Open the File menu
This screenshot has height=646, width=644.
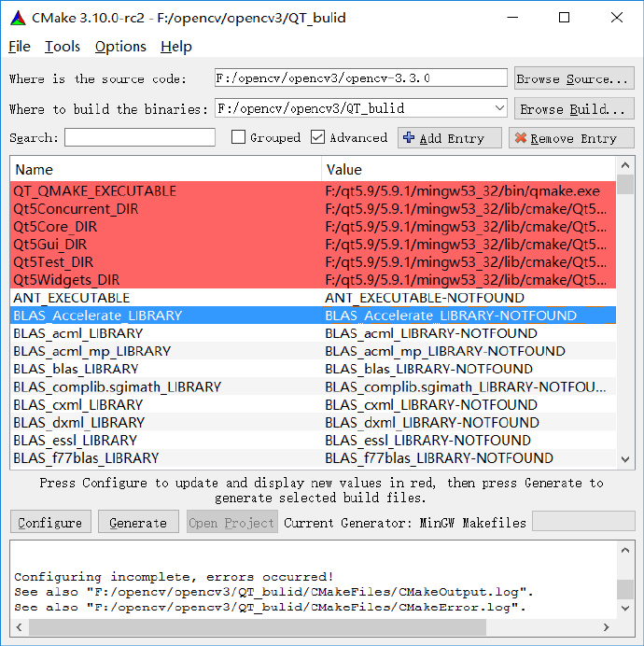(20, 47)
